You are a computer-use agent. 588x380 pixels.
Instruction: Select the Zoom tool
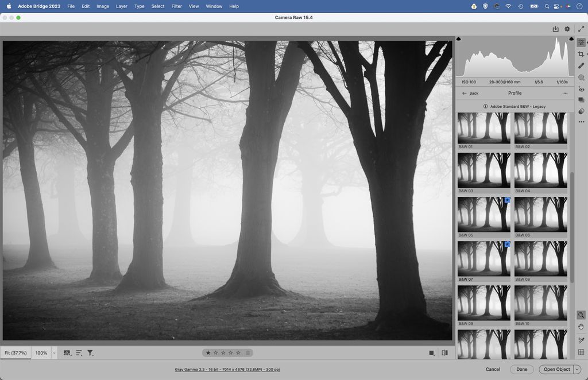[x=581, y=315]
